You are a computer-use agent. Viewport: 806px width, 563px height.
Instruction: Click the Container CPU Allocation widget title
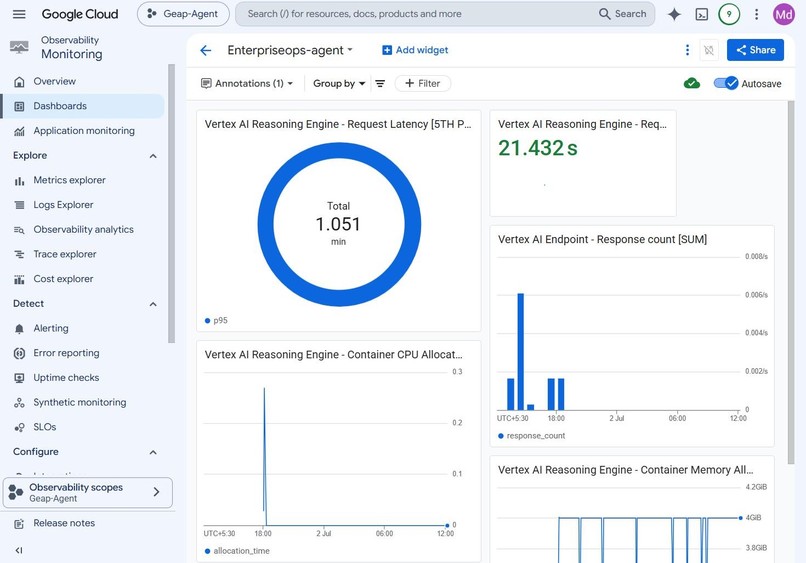(x=333, y=355)
